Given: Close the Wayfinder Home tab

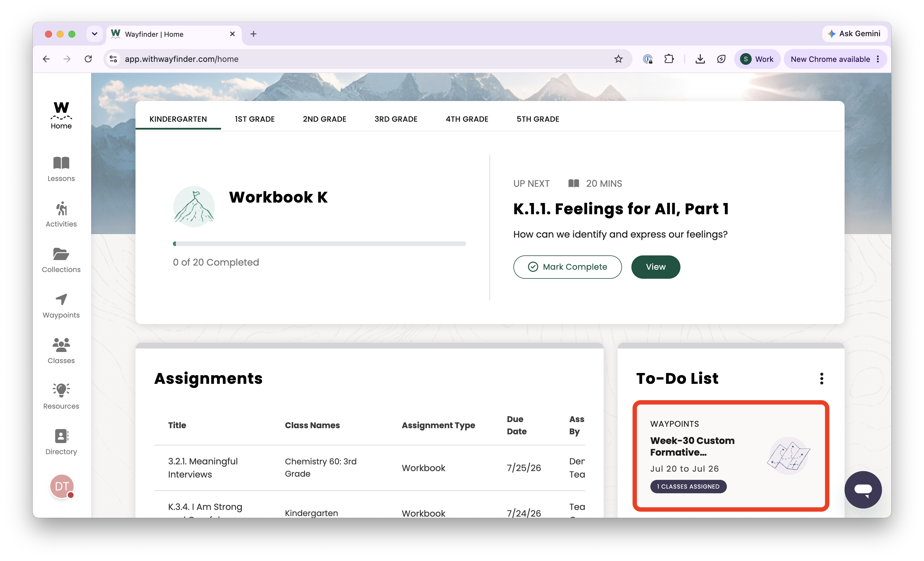Looking at the screenshot, I should (x=232, y=34).
